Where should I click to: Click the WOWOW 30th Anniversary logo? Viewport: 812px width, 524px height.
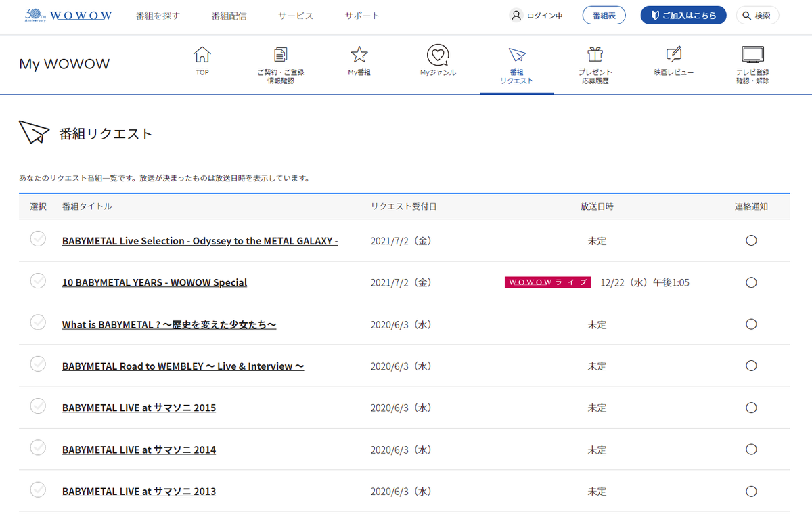[68, 15]
